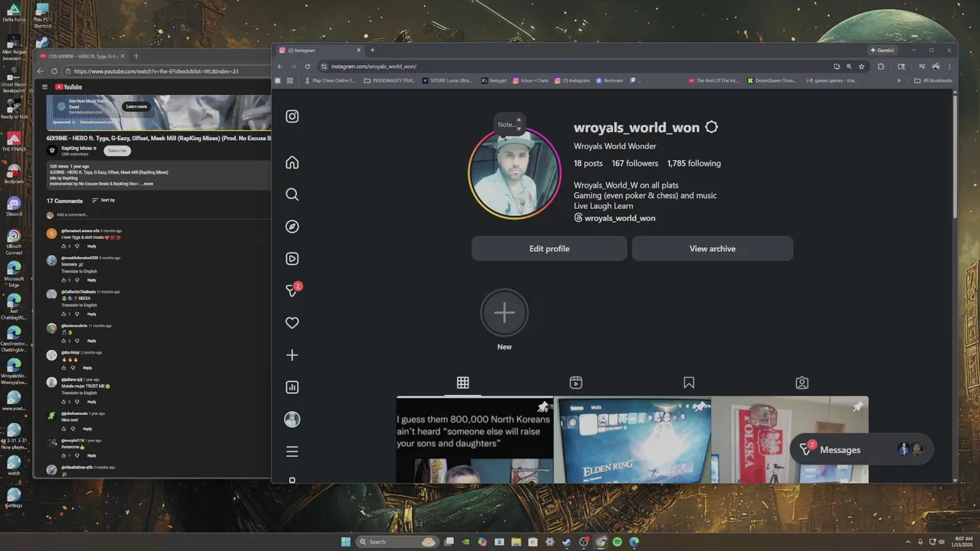The width and height of the screenshot is (980, 551).
Task: Click Learn more on YouTube ad
Action: (x=136, y=106)
